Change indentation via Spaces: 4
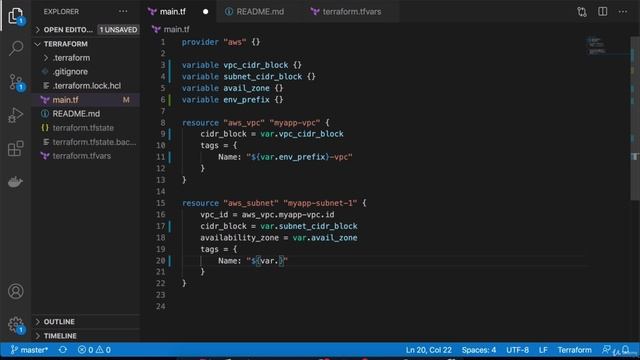The image size is (640, 360). click(479, 350)
